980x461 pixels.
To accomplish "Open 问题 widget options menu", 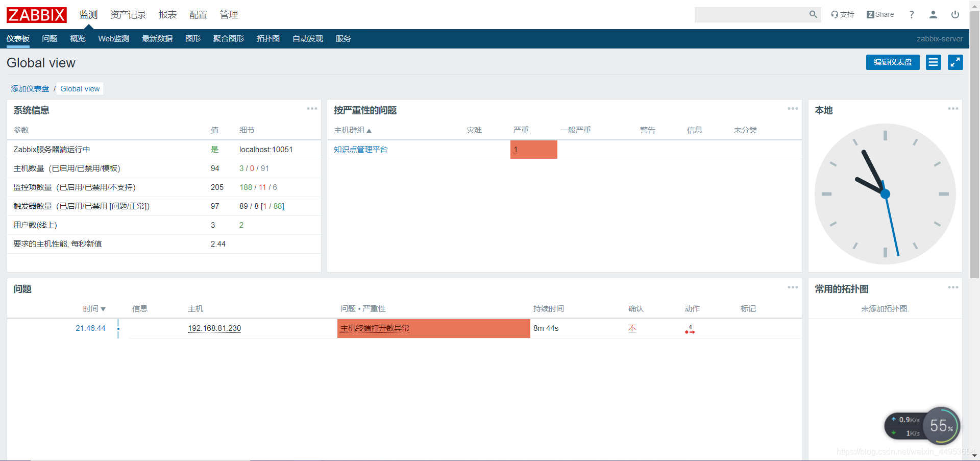I will 793,287.
